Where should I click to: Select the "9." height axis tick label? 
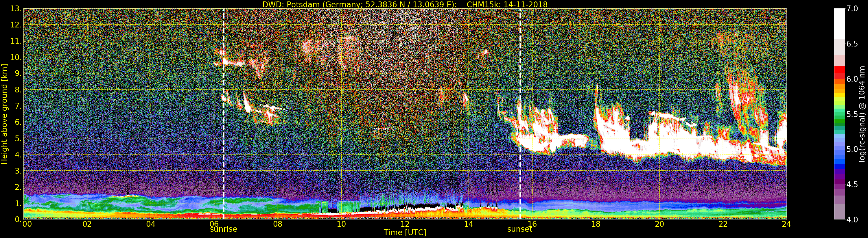(x=18, y=73)
